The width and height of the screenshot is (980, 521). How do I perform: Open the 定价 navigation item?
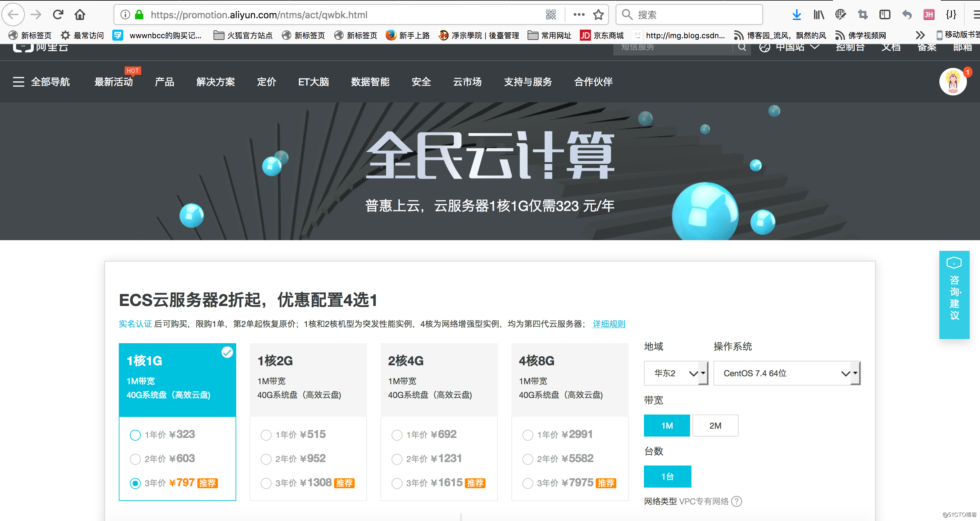[x=266, y=82]
